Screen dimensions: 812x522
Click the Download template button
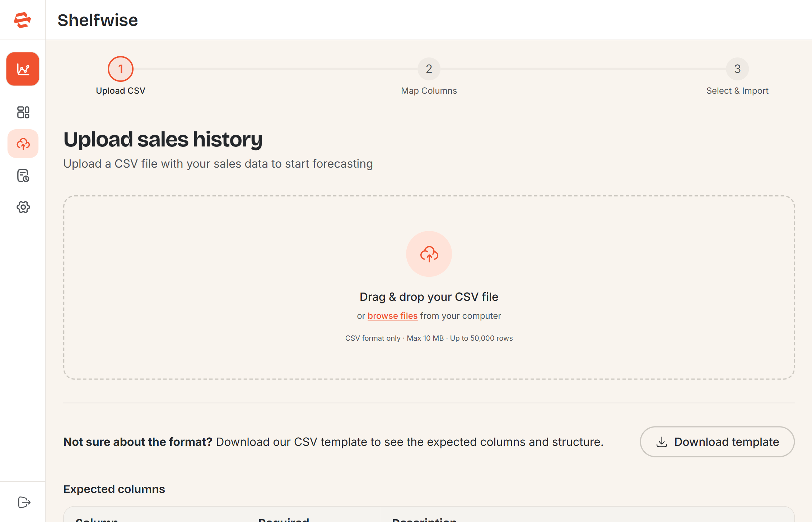pyautogui.click(x=717, y=442)
